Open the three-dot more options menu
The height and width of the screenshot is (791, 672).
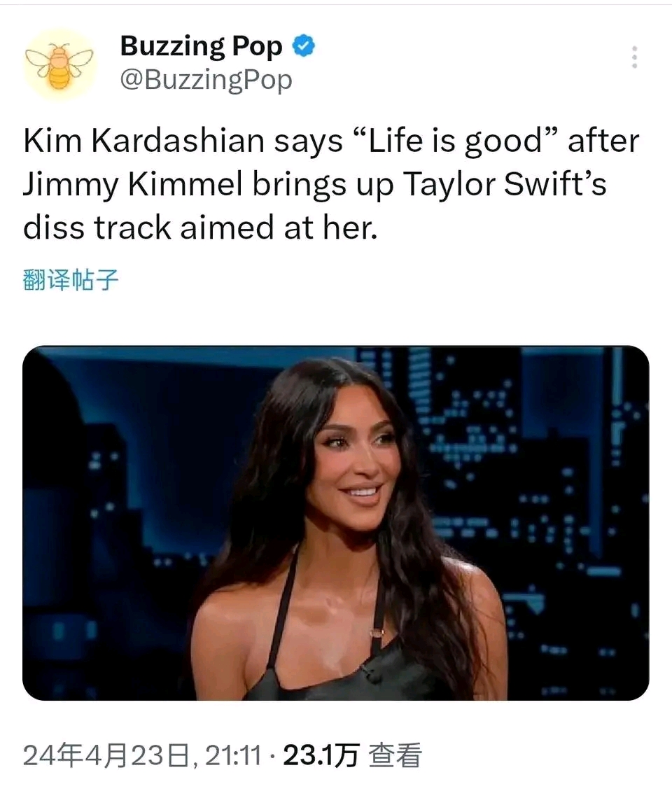(635, 57)
